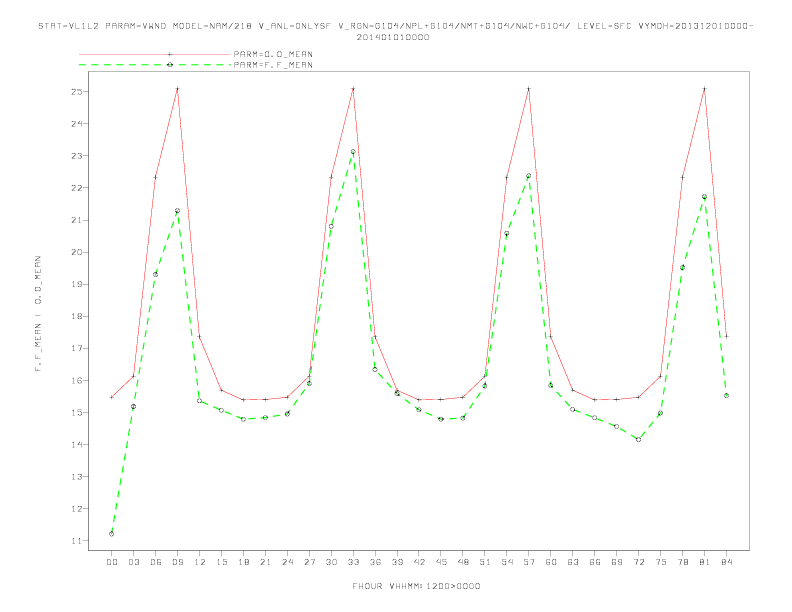Click the PARM=O.O_MEAN legend label
This screenshot has height=612, width=792.
[273, 54]
